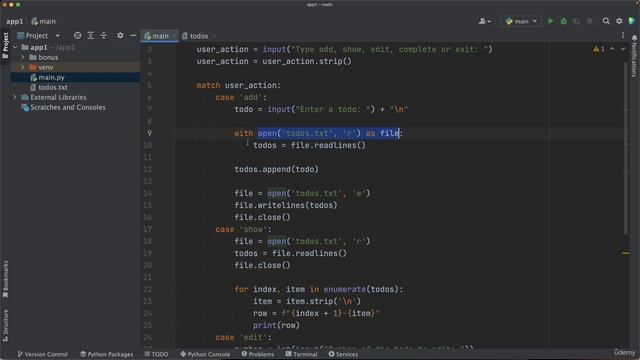This screenshot has width=640, height=360.
Task: Select Scratches and Consoles node
Action: 68,107
